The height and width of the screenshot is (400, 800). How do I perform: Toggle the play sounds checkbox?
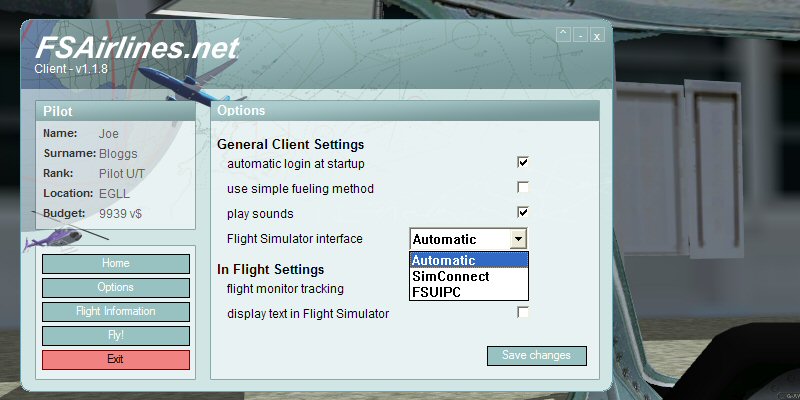(x=522, y=212)
